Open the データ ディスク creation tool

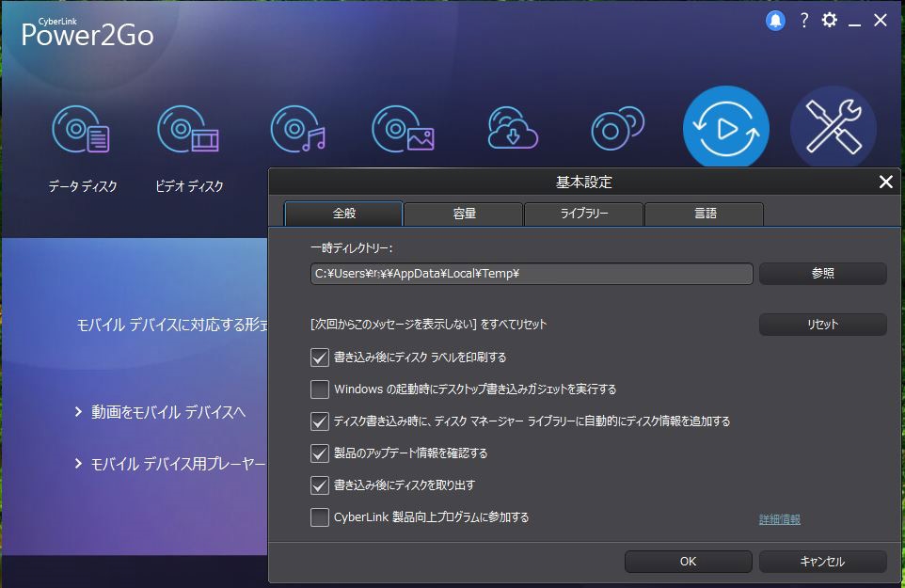tap(81, 127)
